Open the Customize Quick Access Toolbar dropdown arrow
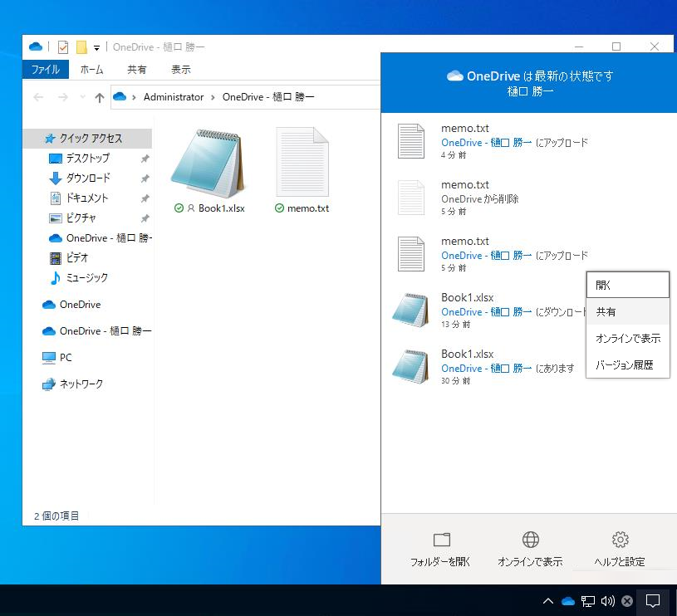677x616 pixels. [x=96, y=47]
